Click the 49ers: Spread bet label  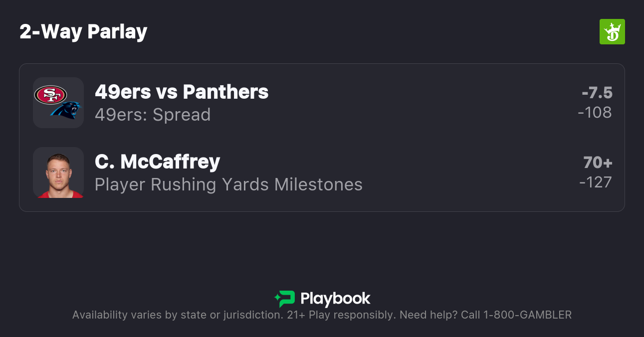[153, 115]
